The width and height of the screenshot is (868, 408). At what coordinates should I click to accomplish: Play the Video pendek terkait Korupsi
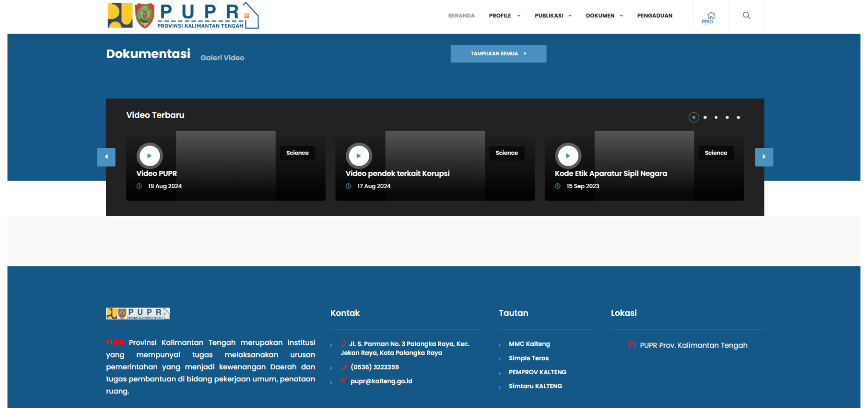coord(358,156)
